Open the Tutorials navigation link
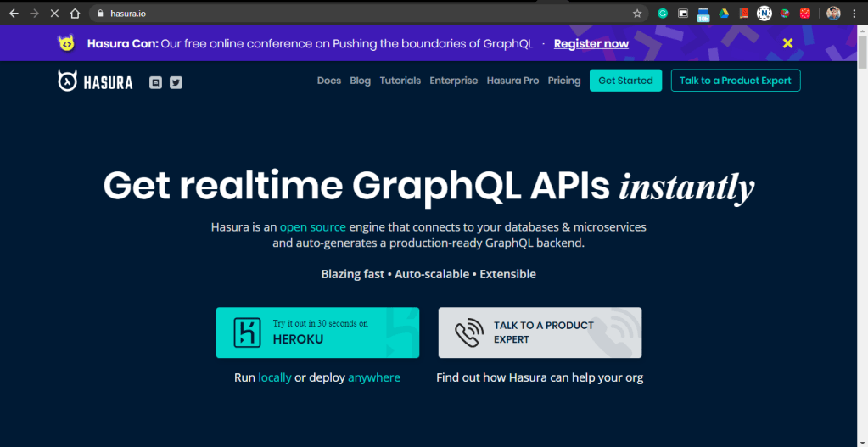The image size is (868, 447). coord(400,81)
